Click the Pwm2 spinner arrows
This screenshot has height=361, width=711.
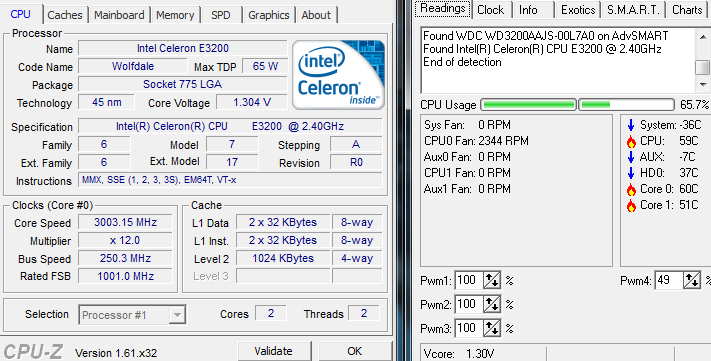tap(492, 304)
